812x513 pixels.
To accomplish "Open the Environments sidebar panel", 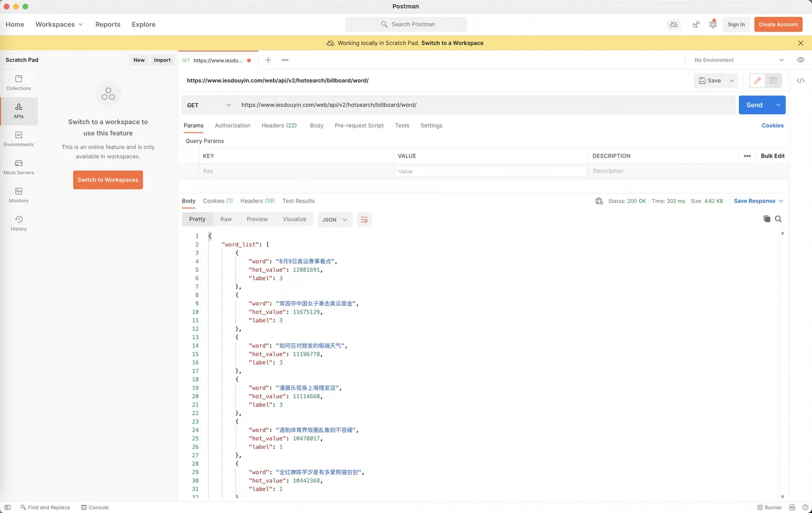I will (19, 139).
